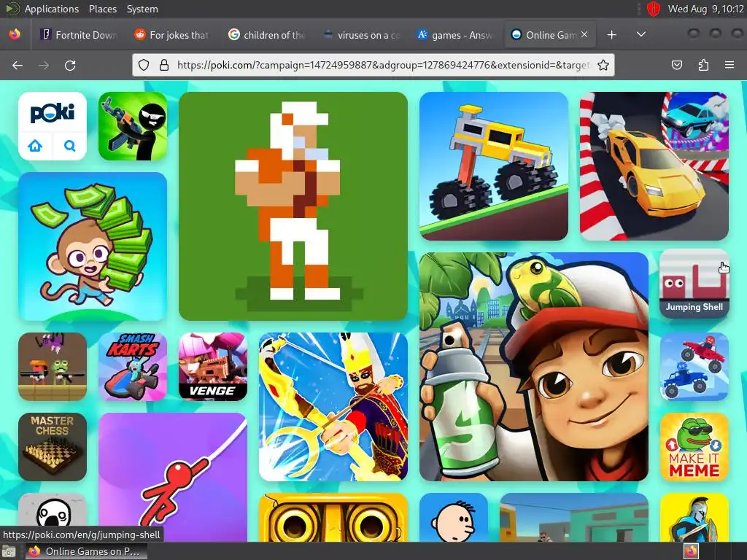The image size is (747, 560).
Task: Open the Subway Surfers spray can game
Action: pos(533,367)
